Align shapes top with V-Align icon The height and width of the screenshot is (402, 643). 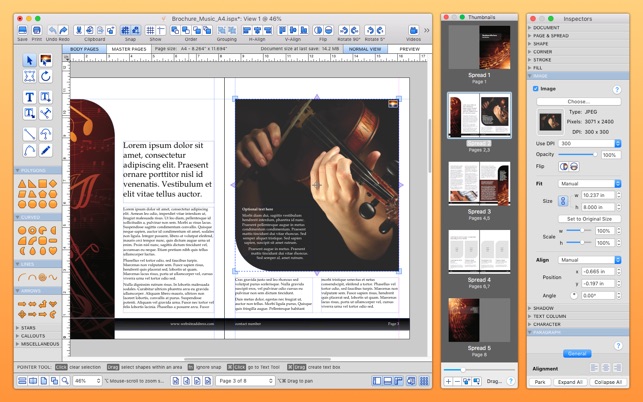click(x=283, y=30)
